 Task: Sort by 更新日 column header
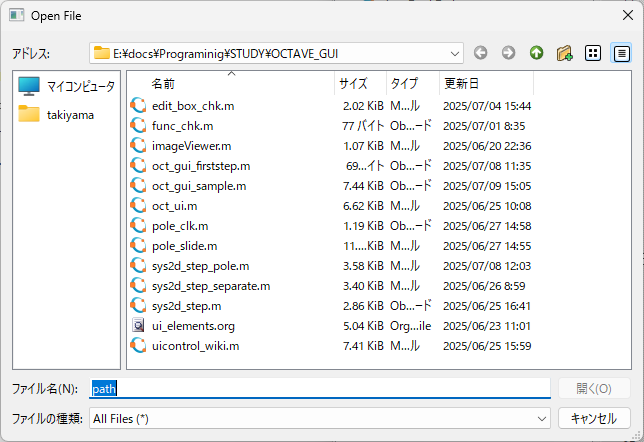pos(487,84)
